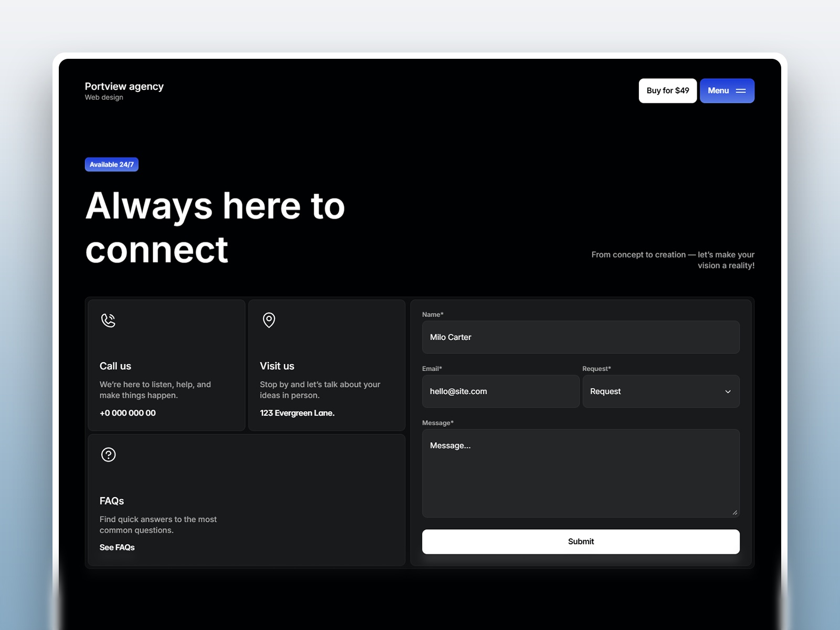Click inside the Message text area
Screen dimensions: 840x630
(x=580, y=472)
